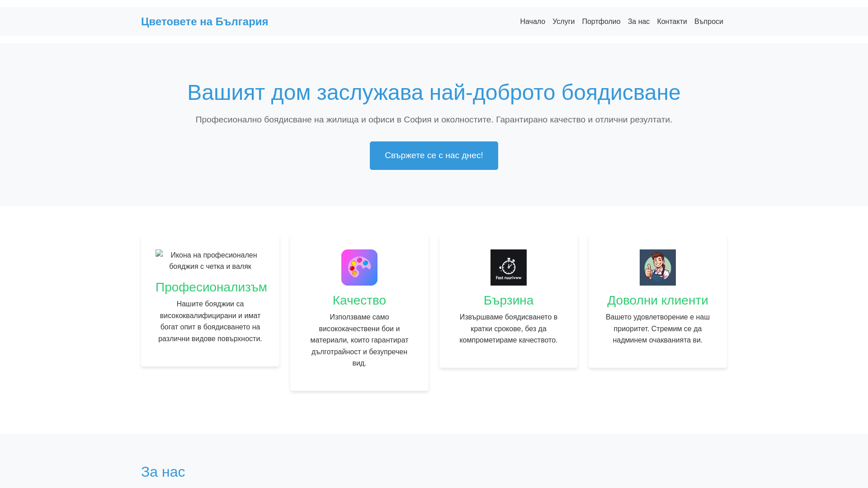This screenshot has width=868, height=488.
Task: Click the За нас section heading
Action: [x=163, y=472]
